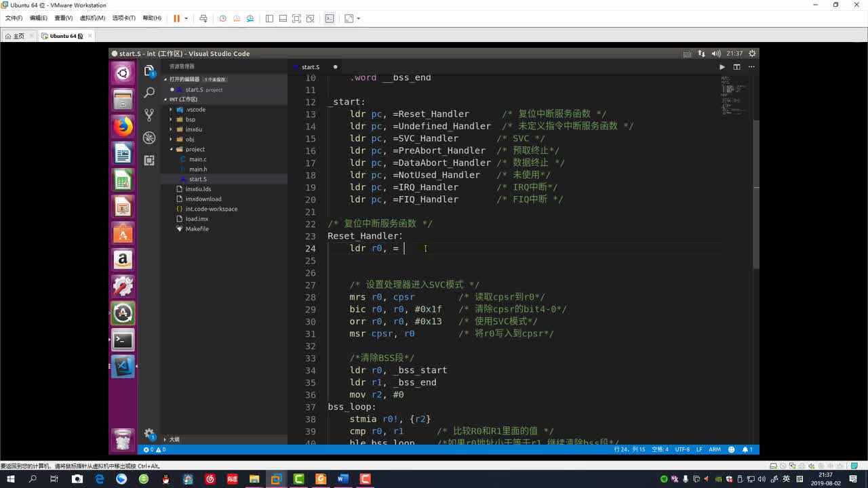Change indentation via spaces: 4 status item
This screenshot has width=868, height=488.
click(x=660, y=449)
